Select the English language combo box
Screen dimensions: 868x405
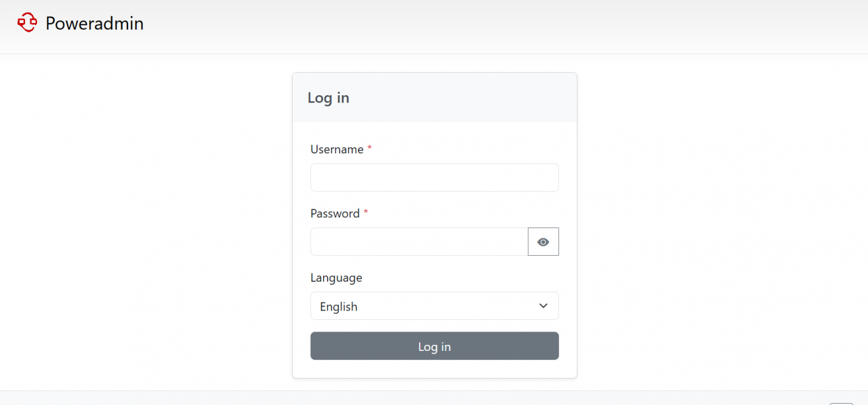pyautogui.click(x=434, y=306)
